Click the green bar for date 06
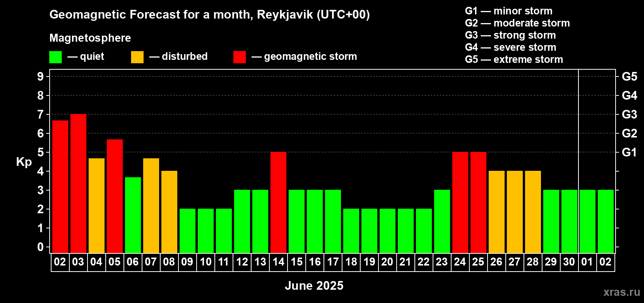The image size is (644, 303). 133,215
